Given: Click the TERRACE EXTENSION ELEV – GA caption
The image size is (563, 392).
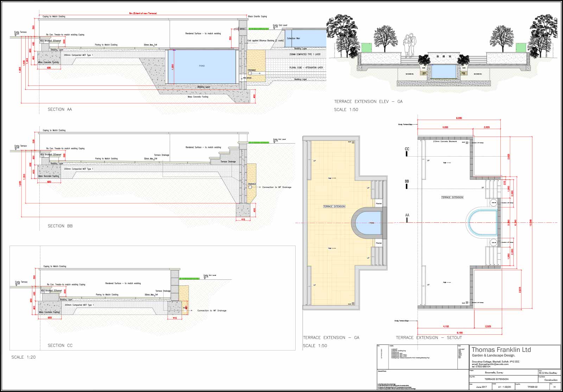Looking at the screenshot, I should (x=368, y=102).
